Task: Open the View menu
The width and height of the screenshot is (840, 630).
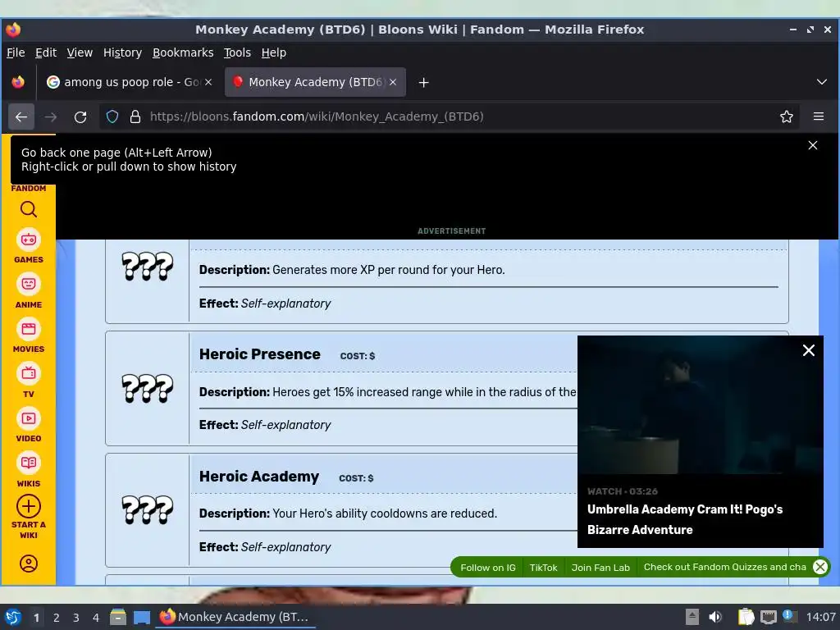Action: click(x=80, y=52)
